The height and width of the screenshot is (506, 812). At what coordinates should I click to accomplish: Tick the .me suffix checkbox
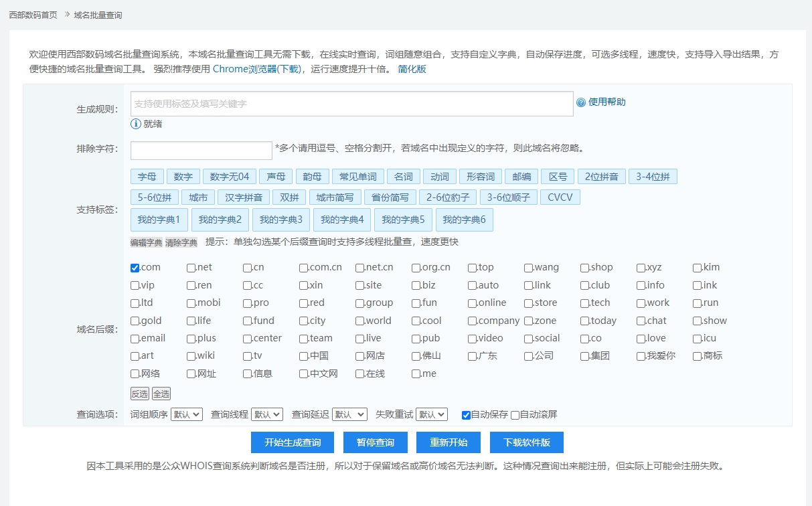416,374
